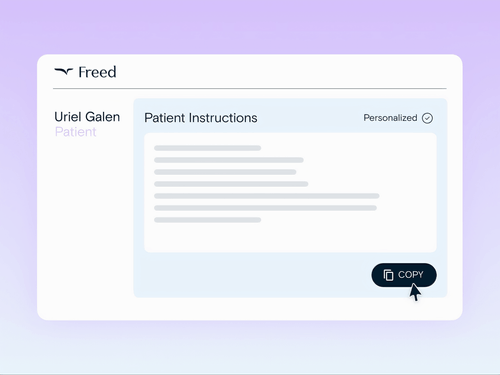Click the Personalized checkmark circle icon
500x375 pixels.
point(427,118)
